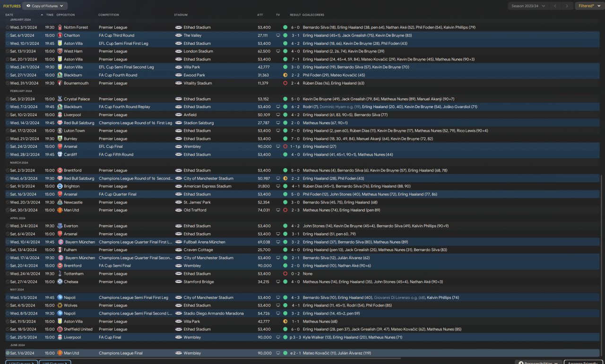
Task: Tick the circle beside Sat, 3/2/2024
Action: click(8, 99)
